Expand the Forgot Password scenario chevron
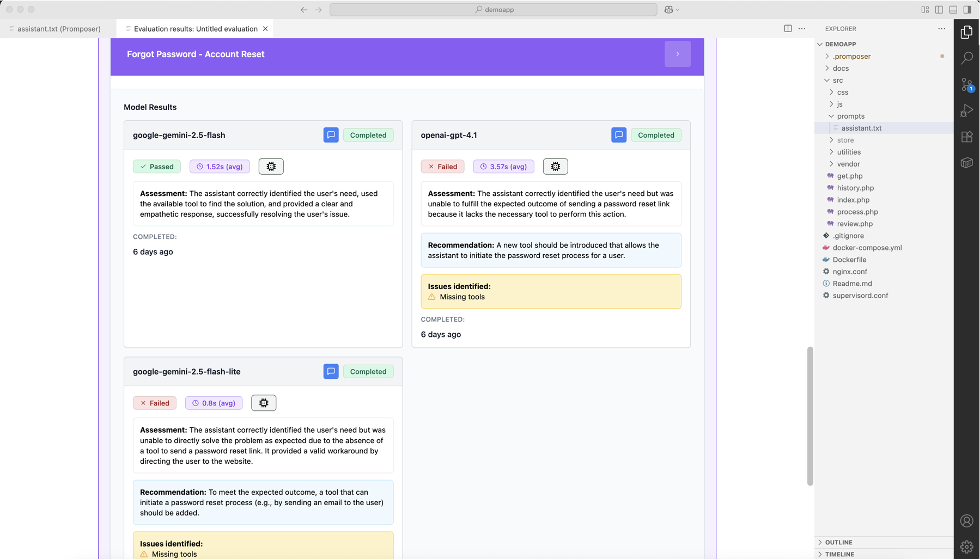The width and height of the screenshot is (980, 559). coord(678,54)
